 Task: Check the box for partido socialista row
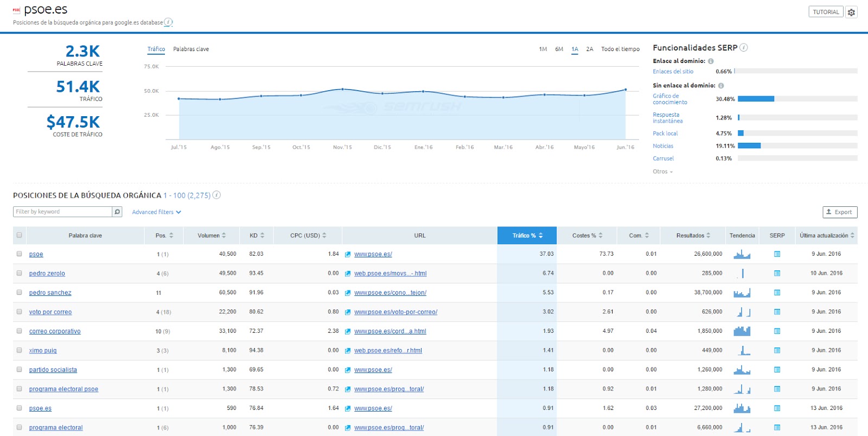click(x=19, y=369)
